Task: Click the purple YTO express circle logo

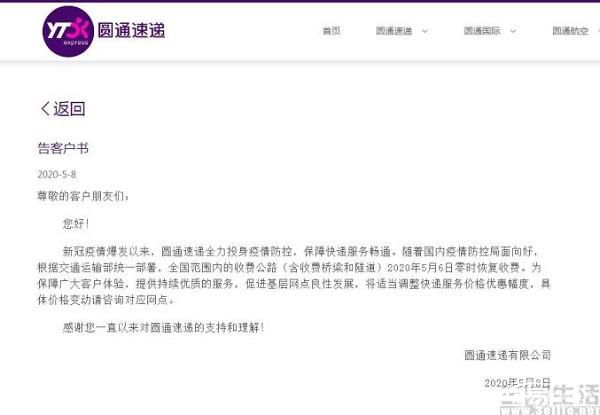Action: [68, 31]
